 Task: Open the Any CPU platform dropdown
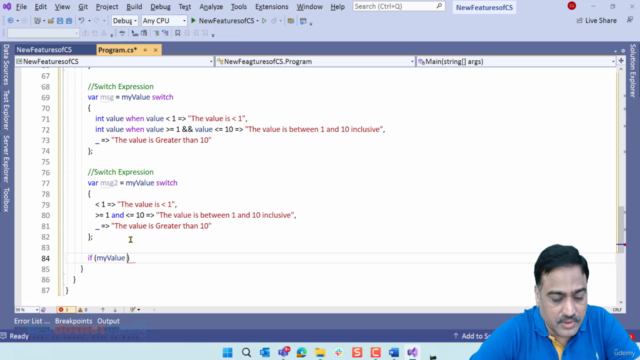[164, 20]
